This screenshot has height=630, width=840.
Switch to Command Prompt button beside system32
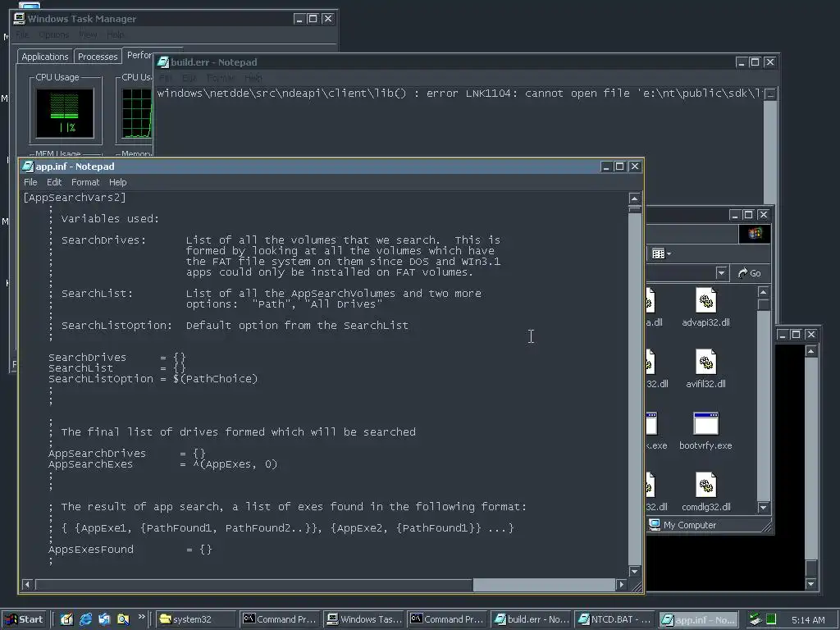point(281,619)
